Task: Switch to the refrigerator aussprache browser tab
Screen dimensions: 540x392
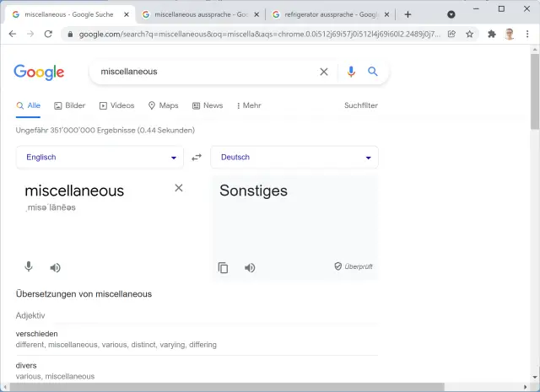Action: [325, 14]
